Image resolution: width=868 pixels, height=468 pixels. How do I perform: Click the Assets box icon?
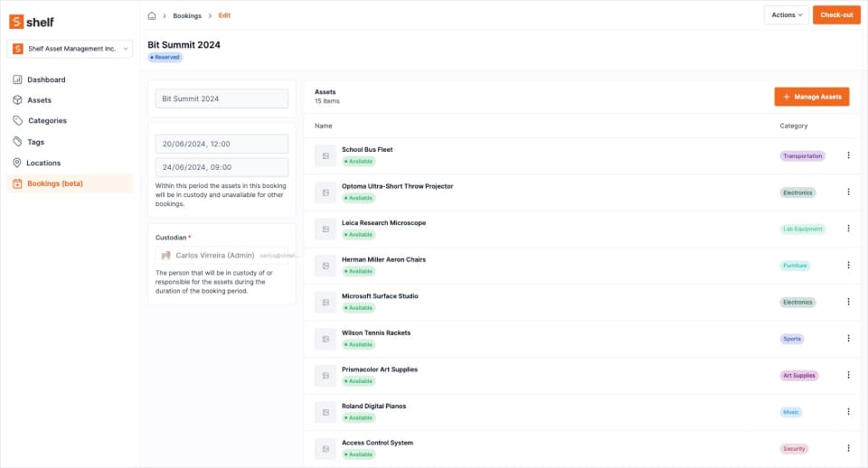click(x=17, y=100)
